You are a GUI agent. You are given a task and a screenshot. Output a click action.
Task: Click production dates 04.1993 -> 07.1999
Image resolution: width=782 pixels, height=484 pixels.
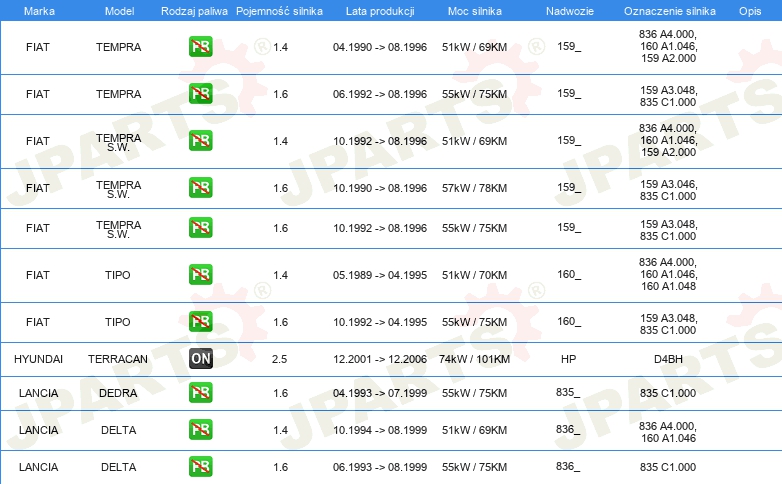point(380,393)
